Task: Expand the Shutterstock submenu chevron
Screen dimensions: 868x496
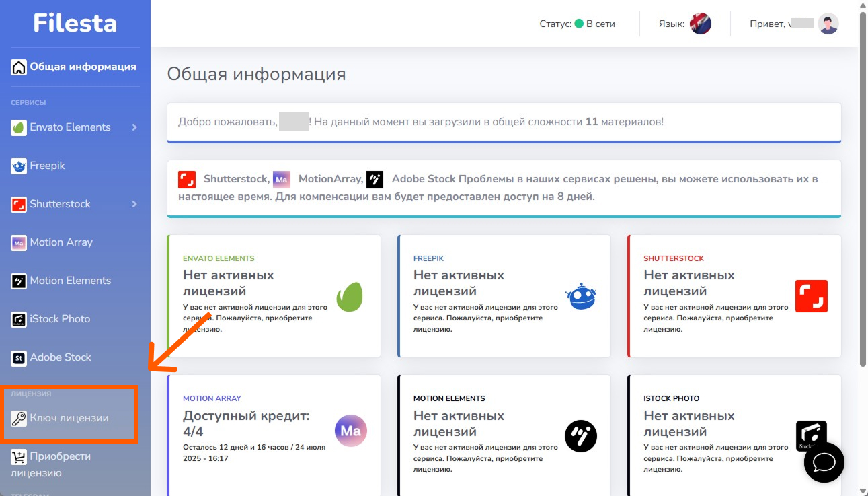Action: point(134,204)
